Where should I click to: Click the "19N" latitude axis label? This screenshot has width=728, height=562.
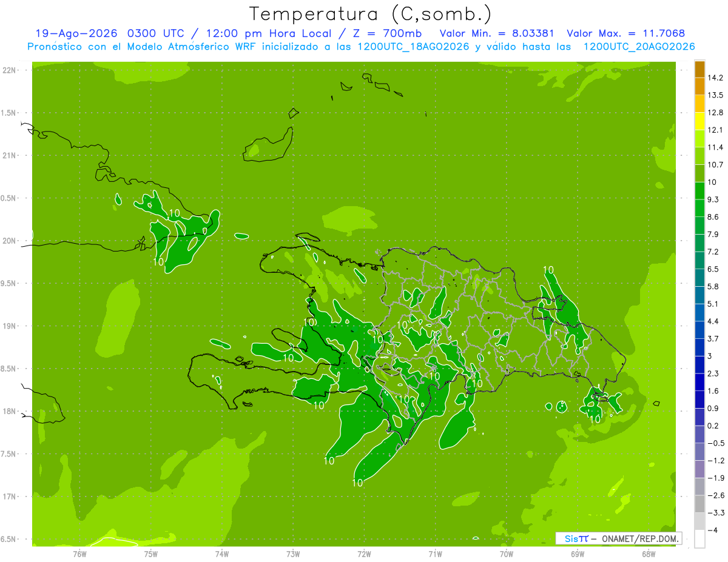tap(10, 326)
